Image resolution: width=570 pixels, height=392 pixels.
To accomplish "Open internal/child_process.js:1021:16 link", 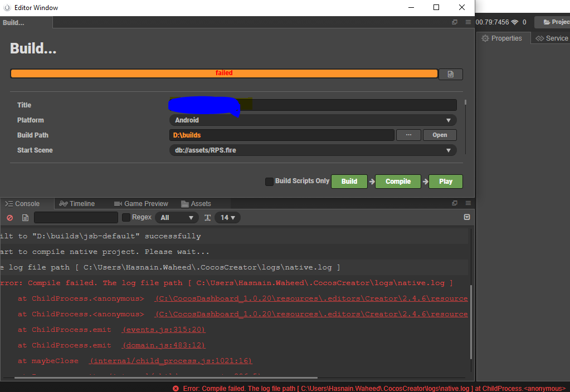I will [x=171, y=361].
